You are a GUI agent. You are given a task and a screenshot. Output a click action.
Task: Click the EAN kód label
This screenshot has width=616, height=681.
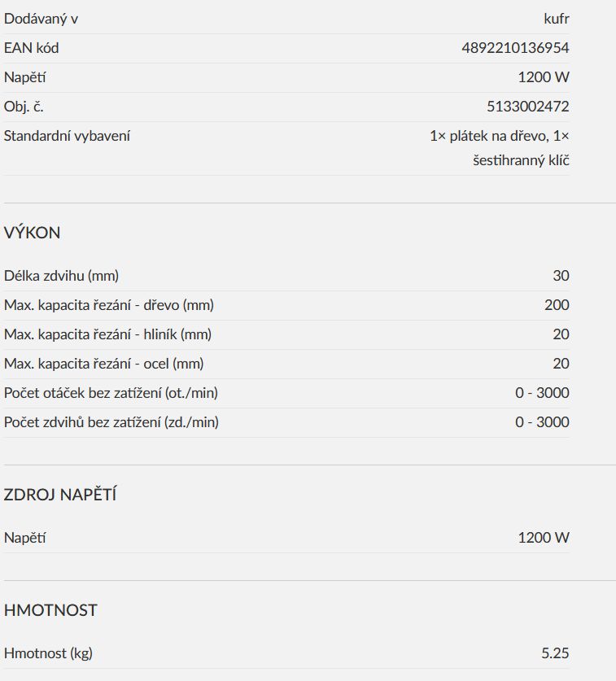coord(31,48)
